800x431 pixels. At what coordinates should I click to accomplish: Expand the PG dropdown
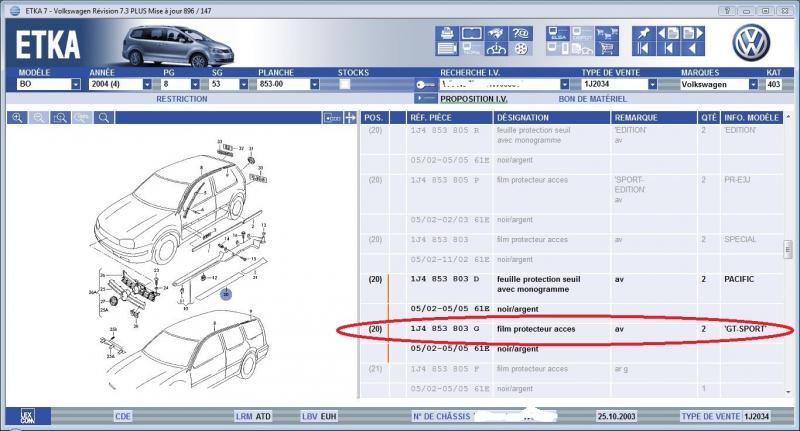pos(195,84)
